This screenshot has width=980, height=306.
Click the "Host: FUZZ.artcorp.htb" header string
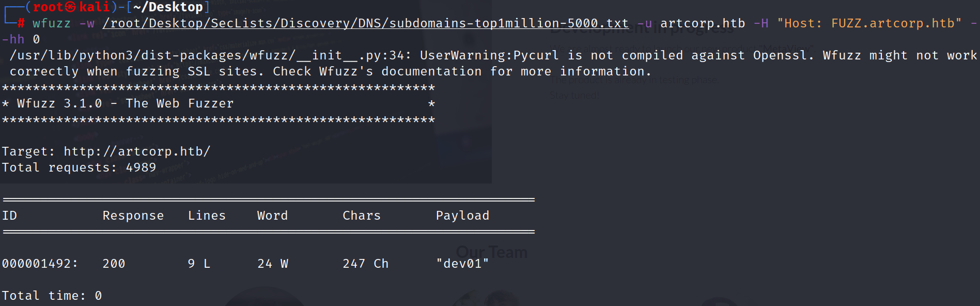[869, 23]
